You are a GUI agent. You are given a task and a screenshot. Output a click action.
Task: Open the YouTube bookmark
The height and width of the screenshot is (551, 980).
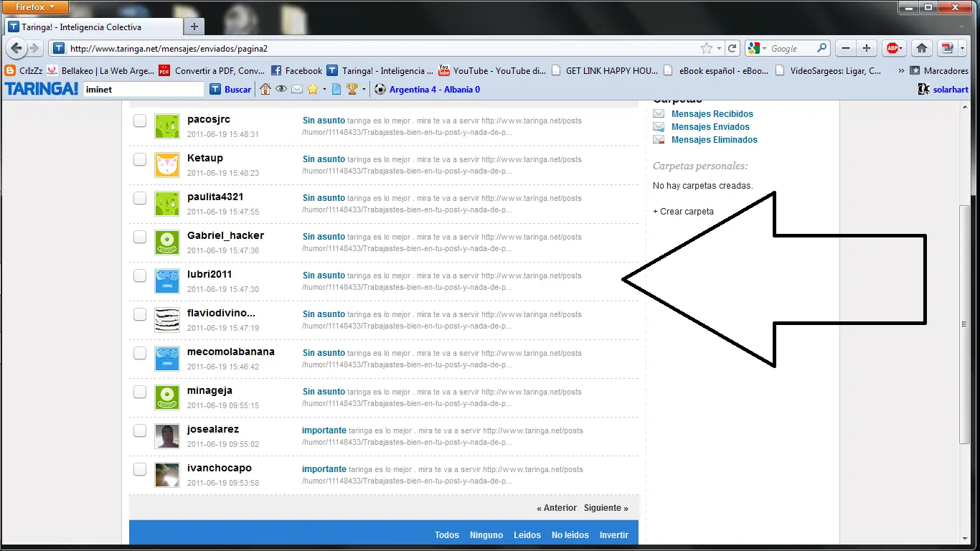click(492, 70)
